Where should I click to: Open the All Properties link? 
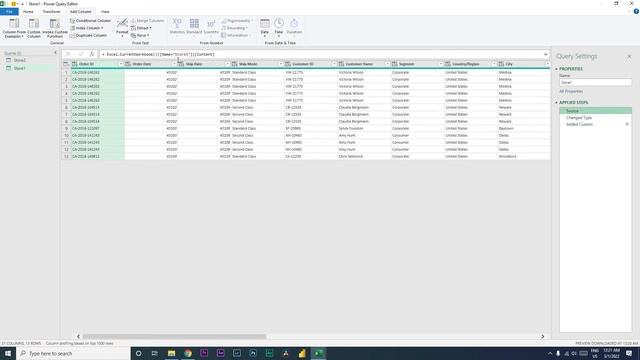pyautogui.click(x=571, y=91)
